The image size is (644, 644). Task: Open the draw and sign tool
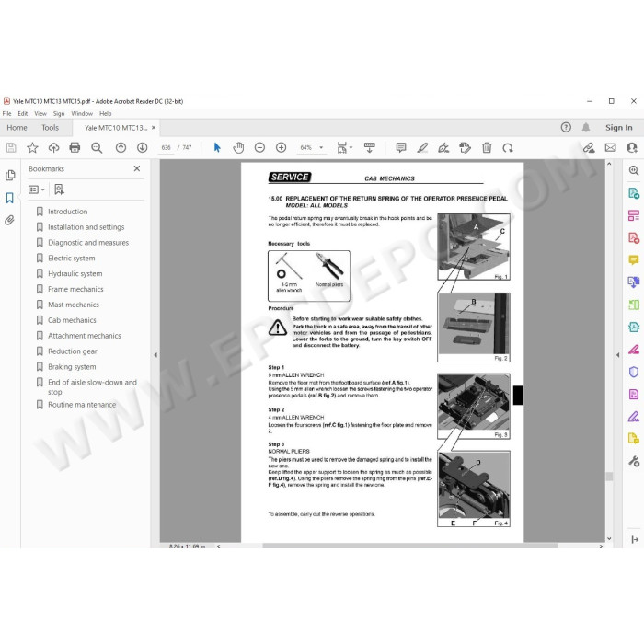[443, 147]
